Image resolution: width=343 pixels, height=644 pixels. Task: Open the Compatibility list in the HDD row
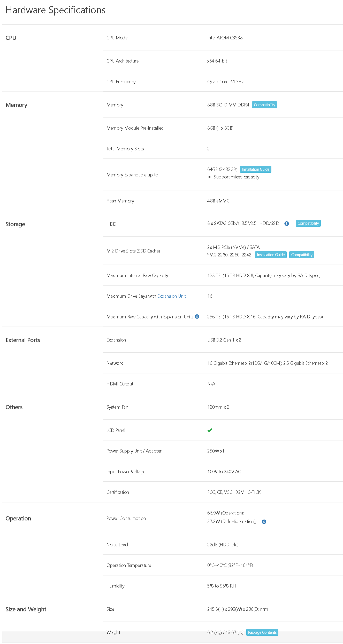pos(308,223)
